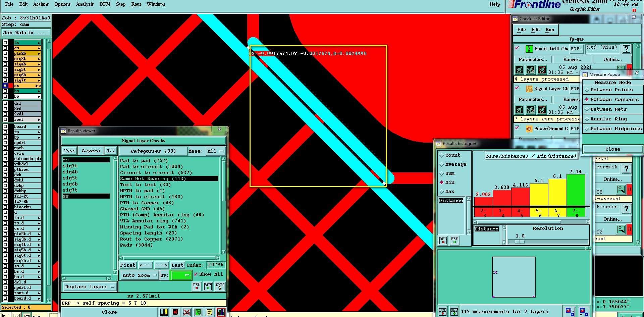Viewport: 644px width, 317px height.
Task: Click the question-mark help icon in Board-Drill row
Action: 626,49
